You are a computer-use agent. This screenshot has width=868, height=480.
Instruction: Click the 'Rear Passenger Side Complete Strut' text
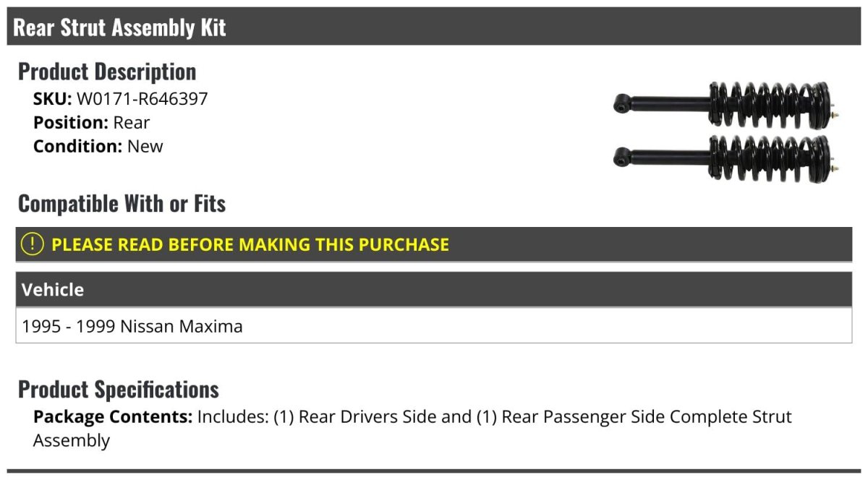click(647, 417)
